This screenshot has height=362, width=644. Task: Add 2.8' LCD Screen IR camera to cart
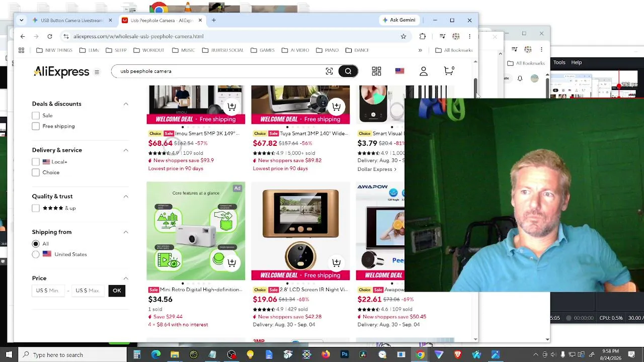tap(337, 262)
